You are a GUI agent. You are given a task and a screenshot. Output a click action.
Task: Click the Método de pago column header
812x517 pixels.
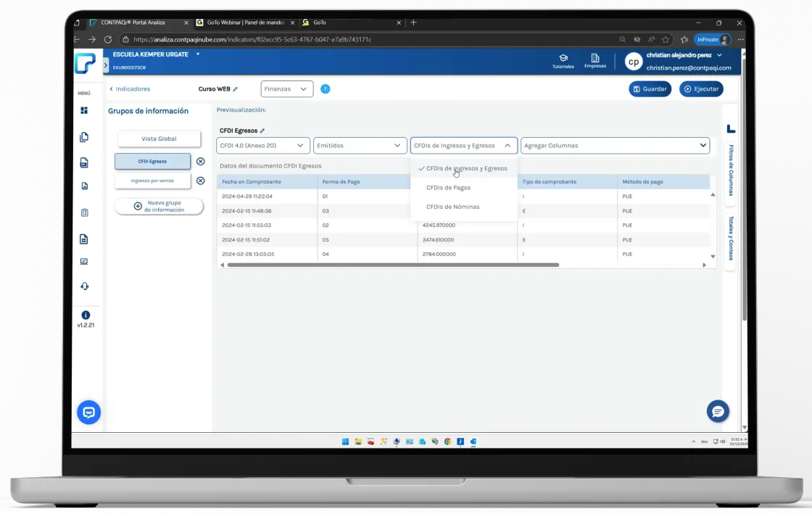(x=663, y=182)
